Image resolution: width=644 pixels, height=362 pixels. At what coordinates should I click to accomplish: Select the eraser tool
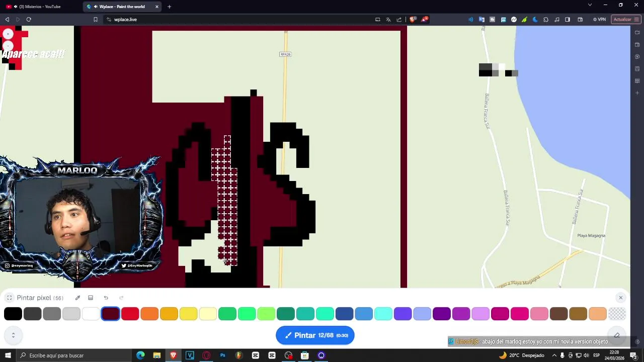[x=617, y=335]
